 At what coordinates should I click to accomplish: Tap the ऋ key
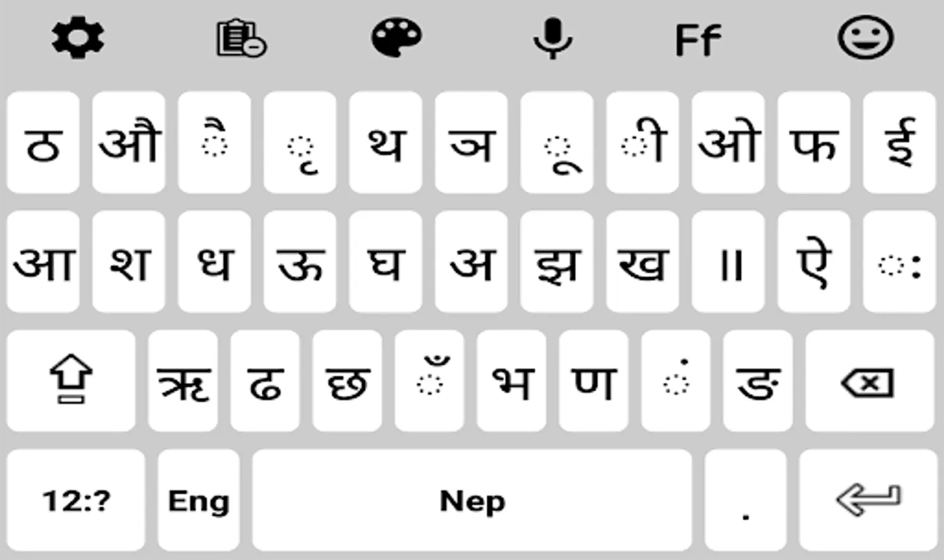click(x=183, y=381)
